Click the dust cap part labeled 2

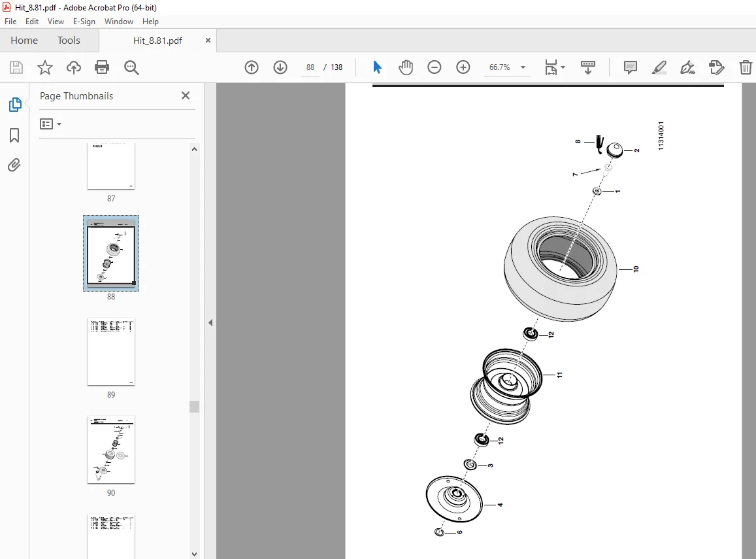(x=614, y=150)
